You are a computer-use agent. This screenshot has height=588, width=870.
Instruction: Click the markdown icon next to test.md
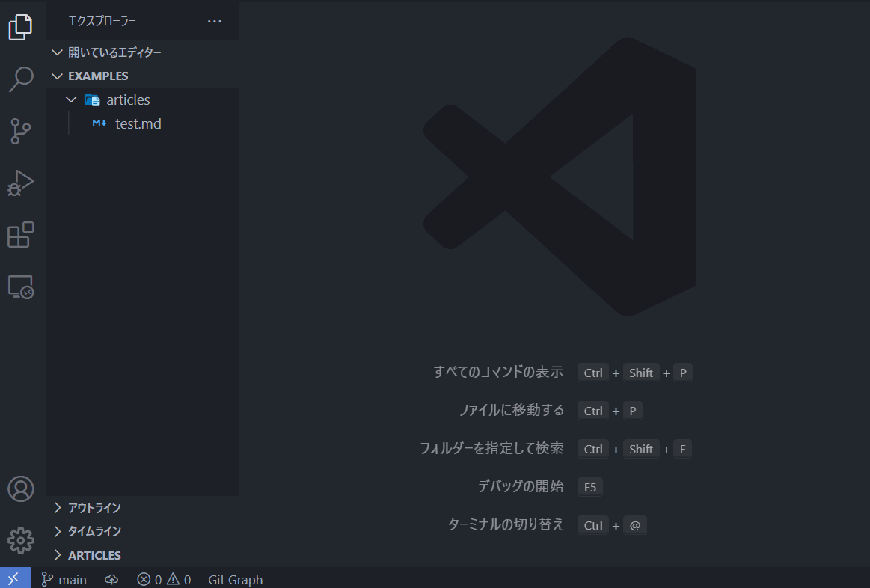pyautogui.click(x=99, y=123)
